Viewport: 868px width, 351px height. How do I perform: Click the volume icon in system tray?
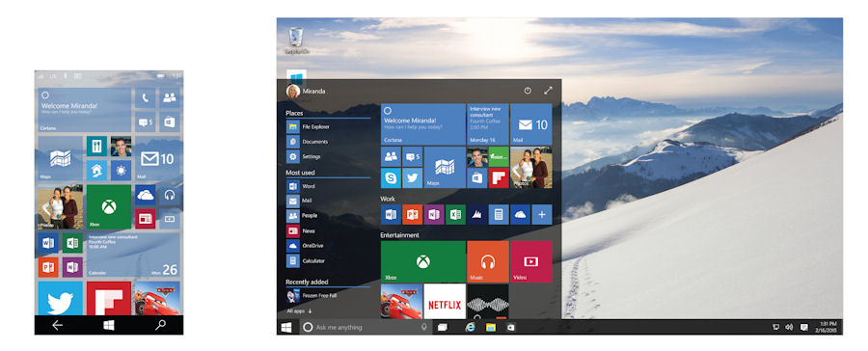[x=789, y=327]
